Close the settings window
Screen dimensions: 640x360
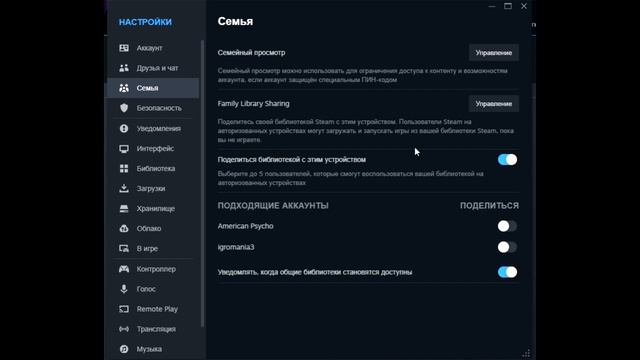(x=524, y=6)
